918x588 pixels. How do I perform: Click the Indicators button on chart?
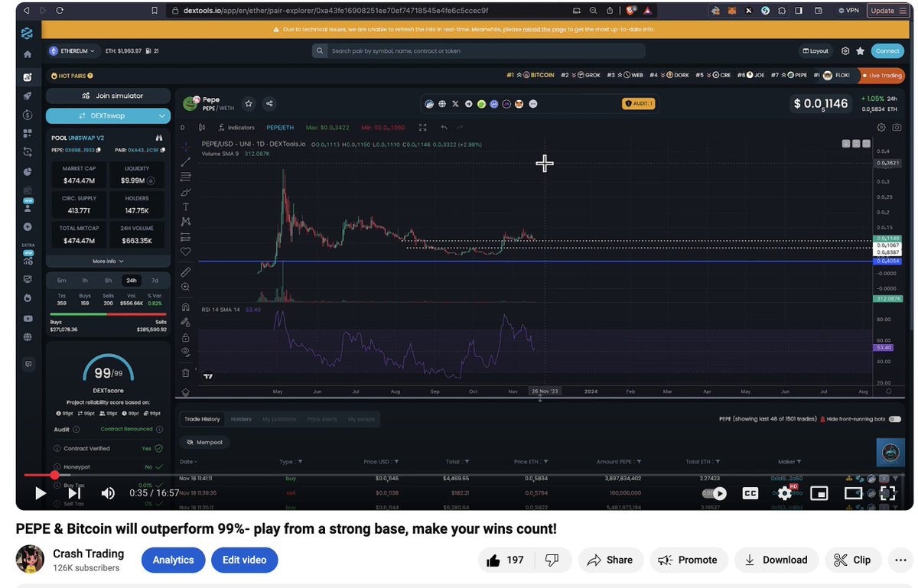(x=236, y=128)
